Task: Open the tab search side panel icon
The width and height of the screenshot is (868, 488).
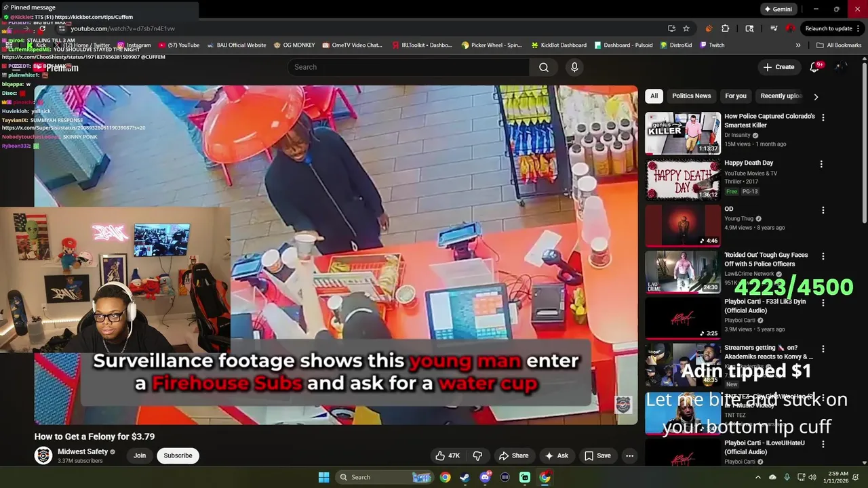Action: point(749,28)
